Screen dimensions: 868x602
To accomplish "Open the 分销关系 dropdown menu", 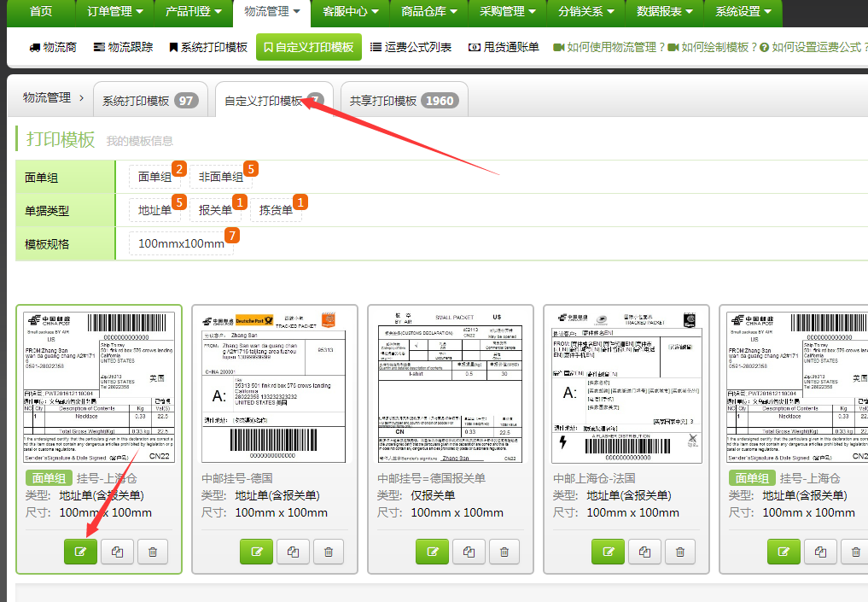I will [586, 12].
